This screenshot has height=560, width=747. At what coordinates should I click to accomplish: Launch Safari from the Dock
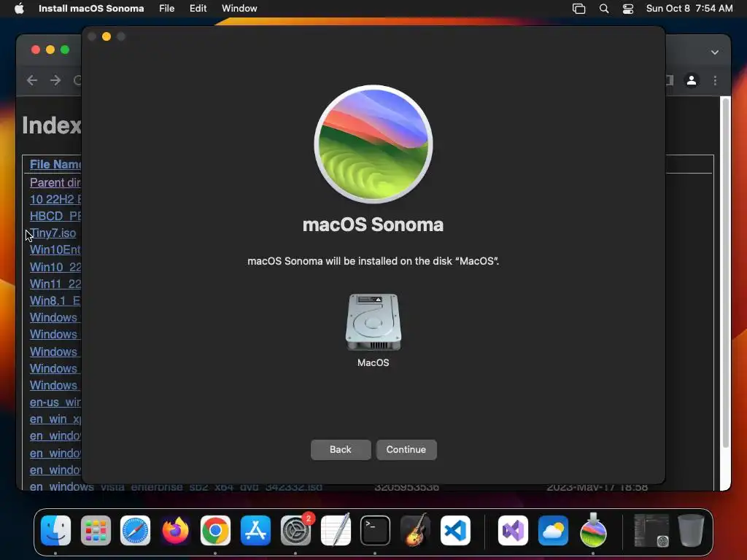[x=135, y=531]
